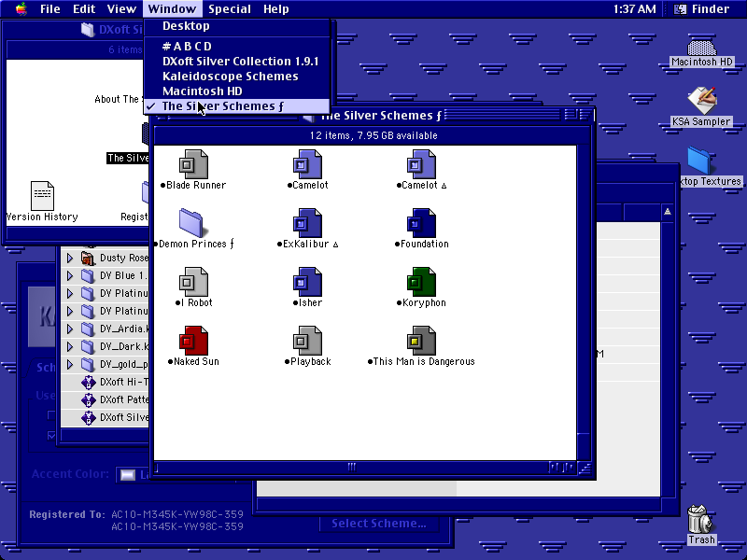Open the Special menu

[x=230, y=9]
